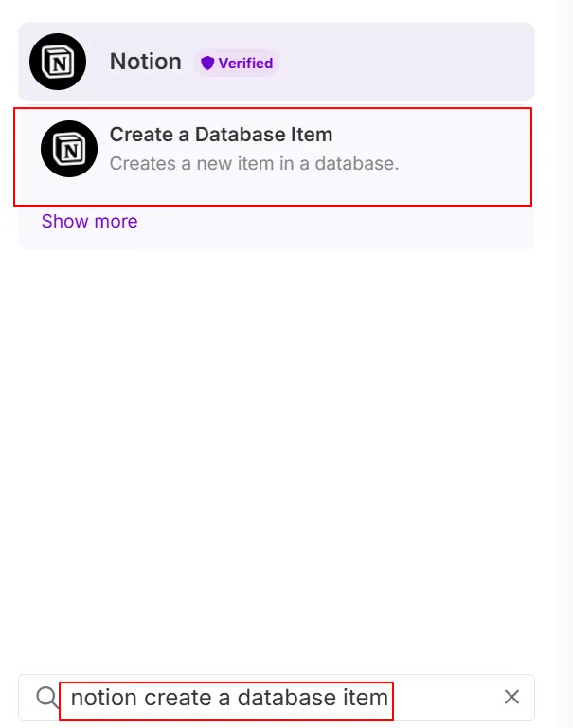The width and height of the screenshot is (573, 728).
Task: Click the 'Creates a new item in a database.' description
Action: pyautogui.click(x=254, y=163)
